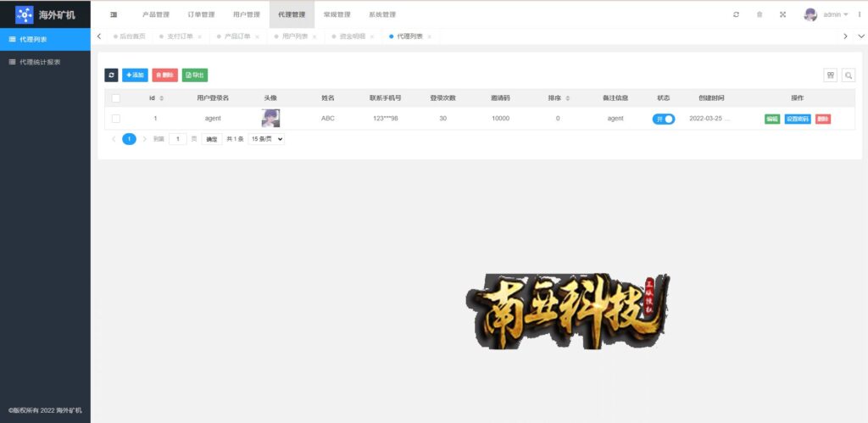Open the admin user dropdown
The width and height of the screenshot is (868, 423).
[835, 15]
